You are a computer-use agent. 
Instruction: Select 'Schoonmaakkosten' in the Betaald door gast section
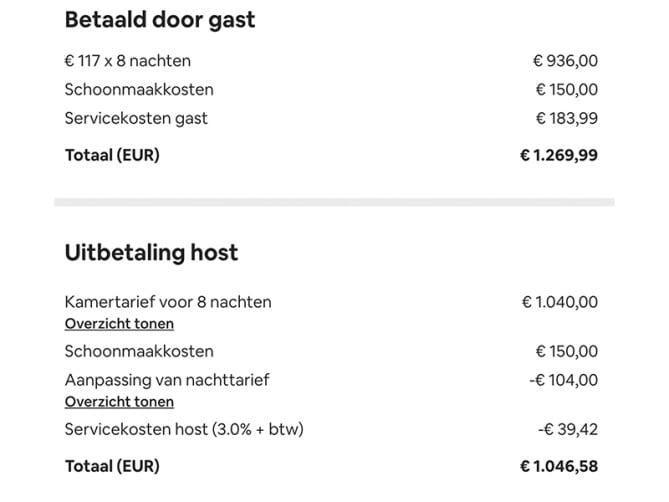pos(139,90)
